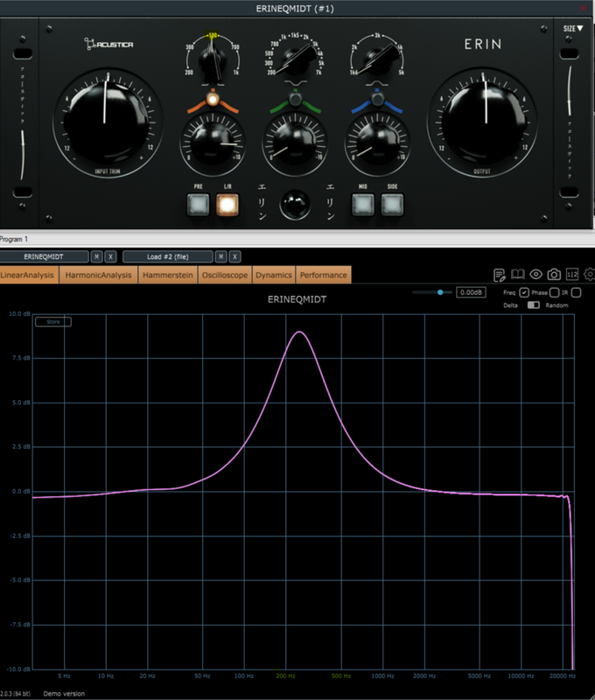Enable the IR checkbox
This screenshot has height=700, width=595.
(577, 292)
